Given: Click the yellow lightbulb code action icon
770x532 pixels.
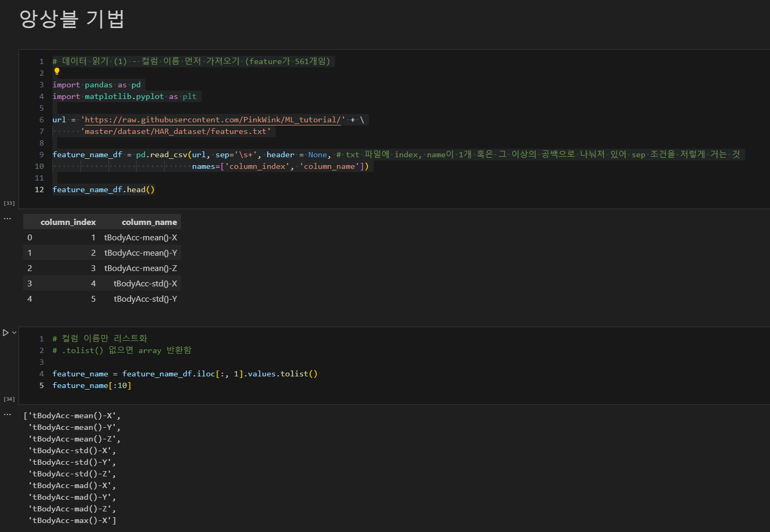Looking at the screenshot, I should (57, 71).
